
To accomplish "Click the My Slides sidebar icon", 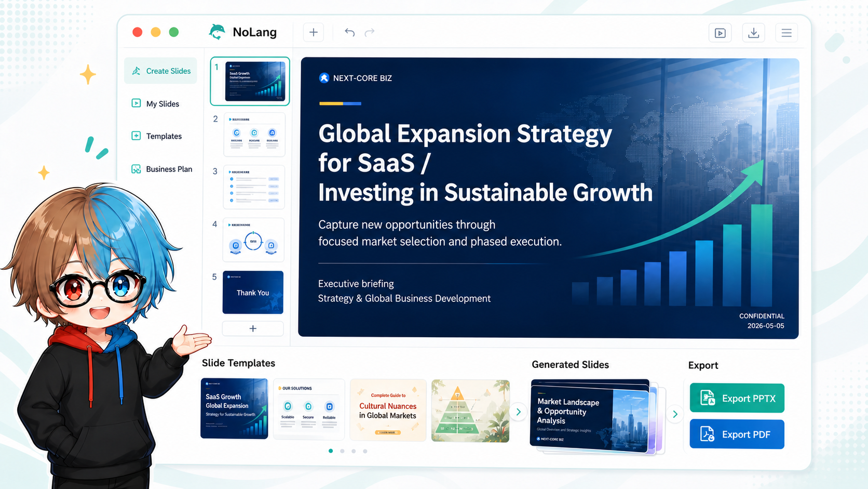I will click(x=136, y=103).
